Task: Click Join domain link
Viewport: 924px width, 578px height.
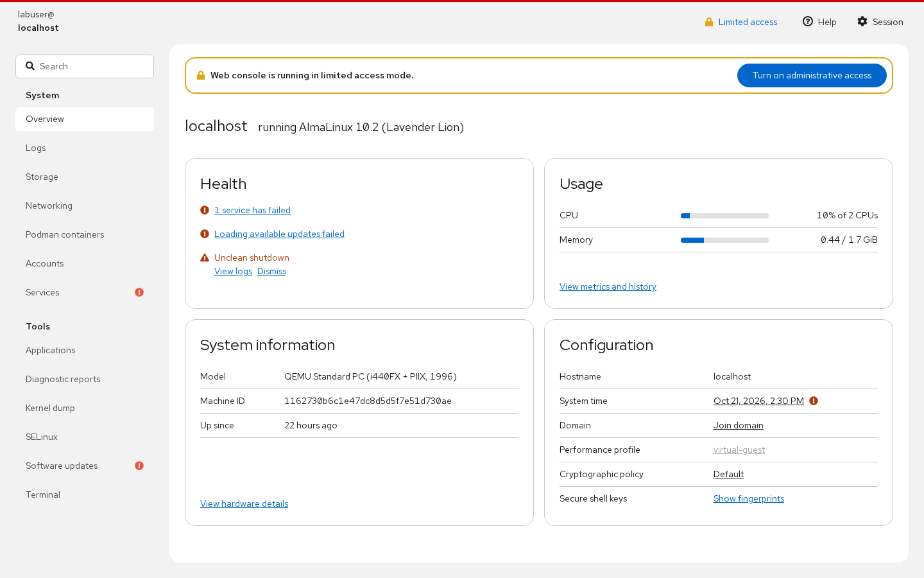Action: (738, 425)
